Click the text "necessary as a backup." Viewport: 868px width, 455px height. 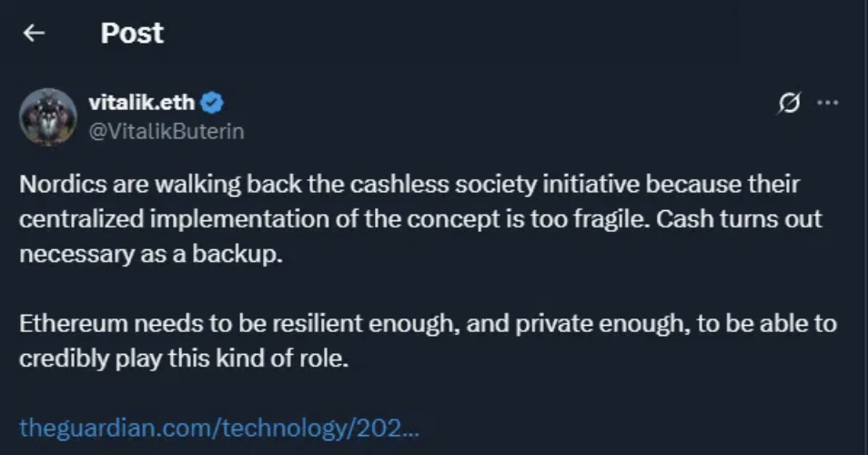[x=151, y=254]
